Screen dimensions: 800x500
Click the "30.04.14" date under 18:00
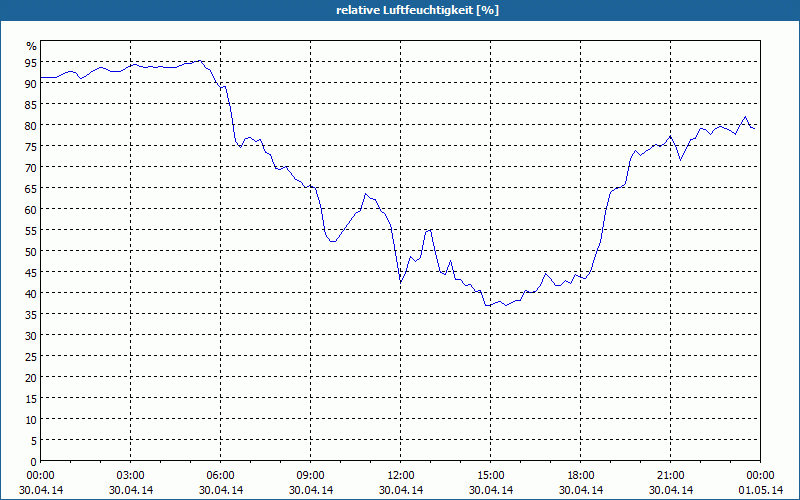coord(581,490)
